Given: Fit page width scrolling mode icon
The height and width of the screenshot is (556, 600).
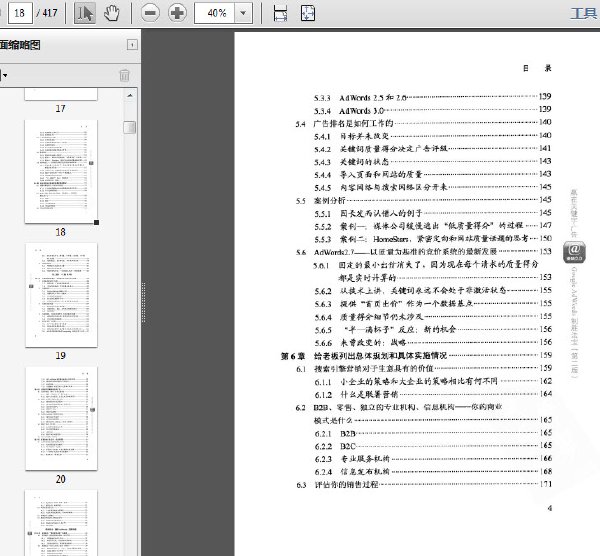Looking at the screenshot, I should point(280,13).
